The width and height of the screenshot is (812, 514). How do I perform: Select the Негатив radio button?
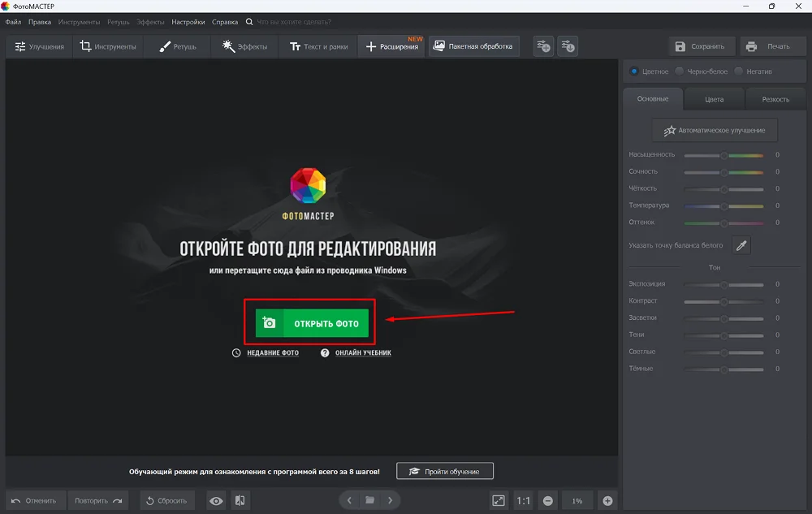[738, 71]
